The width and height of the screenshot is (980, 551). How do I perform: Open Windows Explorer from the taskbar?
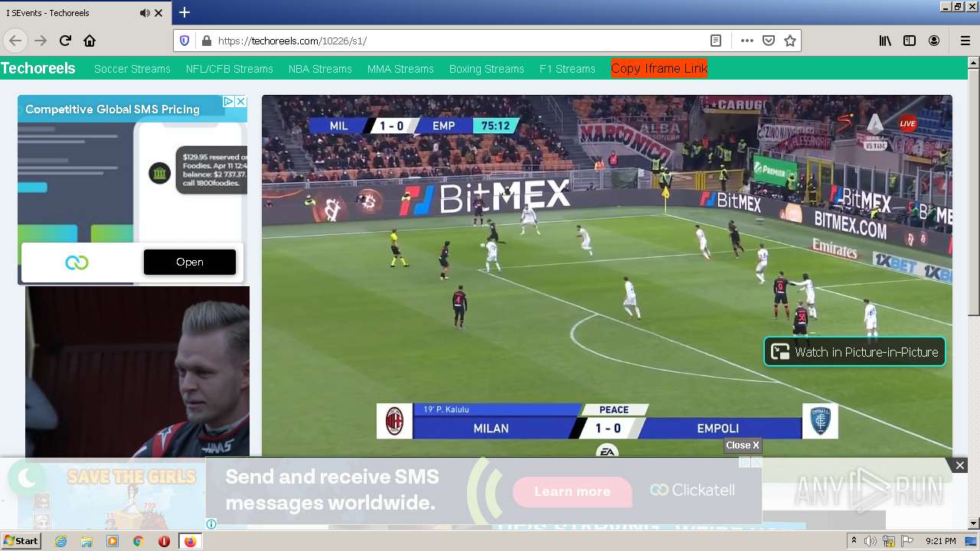[87, 541]
